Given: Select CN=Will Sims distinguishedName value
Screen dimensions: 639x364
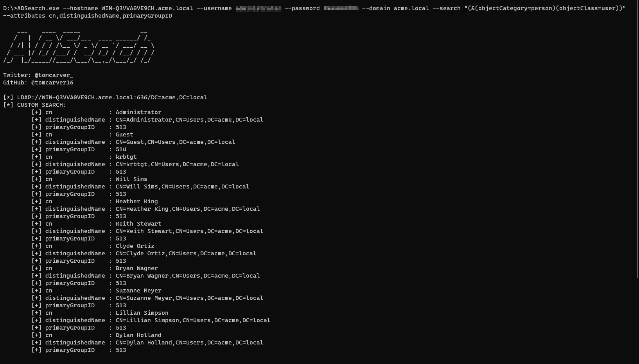Looking at the screenshot, I should point(182,186).
